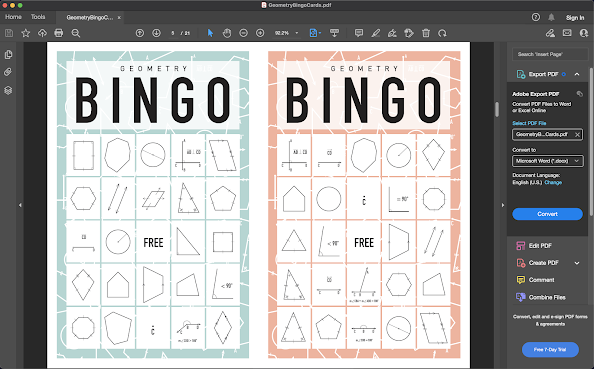Open the find text magnifier
Screen dimensions: 594x369
76,33
